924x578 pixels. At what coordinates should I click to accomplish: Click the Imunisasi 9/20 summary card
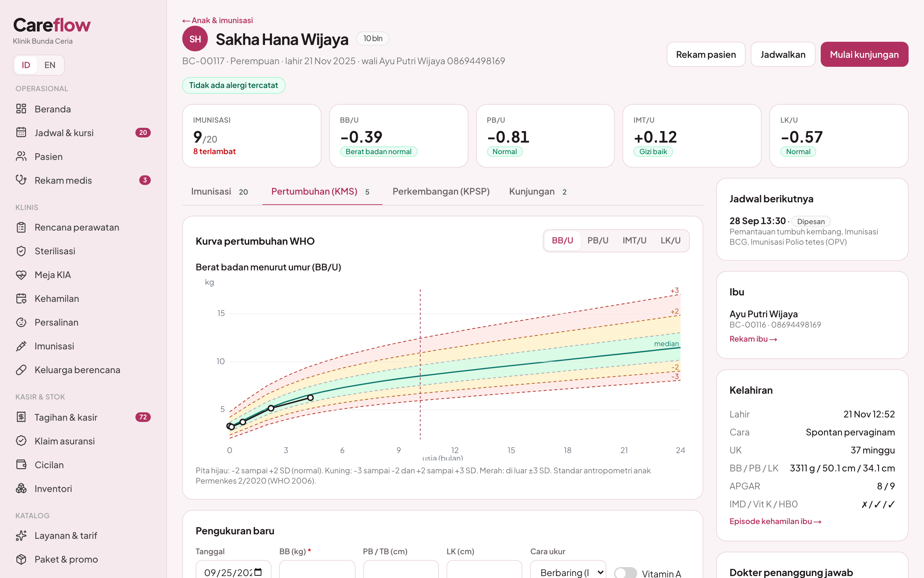(252, 136)
